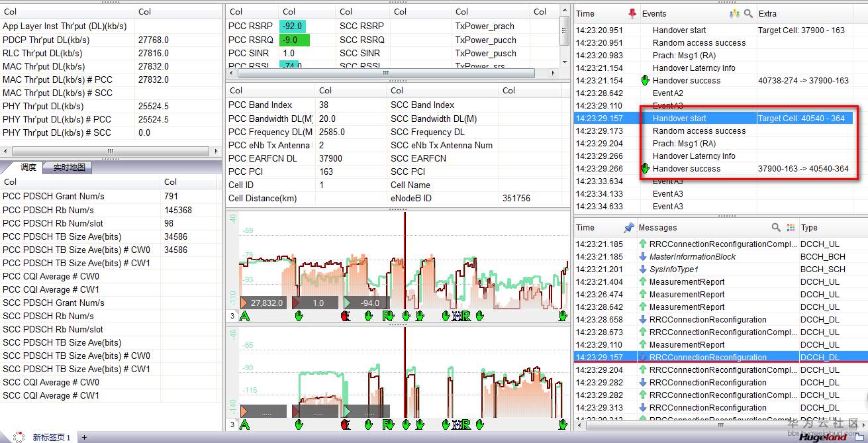Click up-arrow icon of 14:23:21.404 MeasurementReport
The image size is (868, 443).
coord(643,281)
